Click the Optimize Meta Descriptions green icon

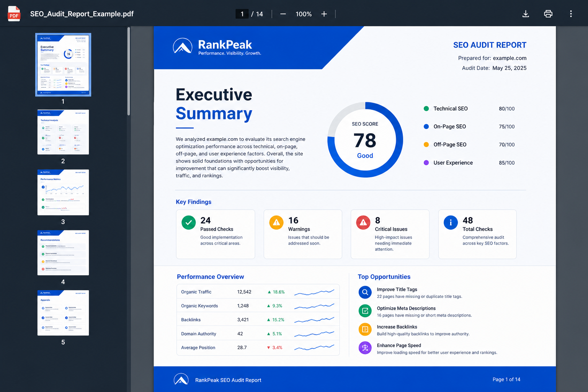click(365, 311)
